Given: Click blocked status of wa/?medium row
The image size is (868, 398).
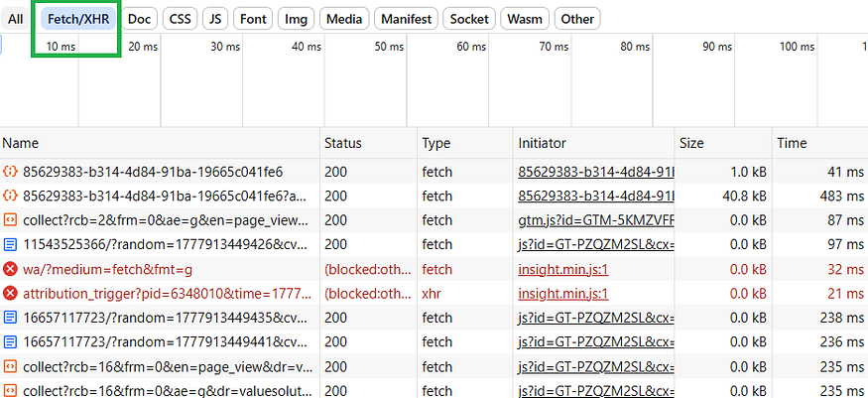Looking at the screenshot, I should (x=369, y=270).
